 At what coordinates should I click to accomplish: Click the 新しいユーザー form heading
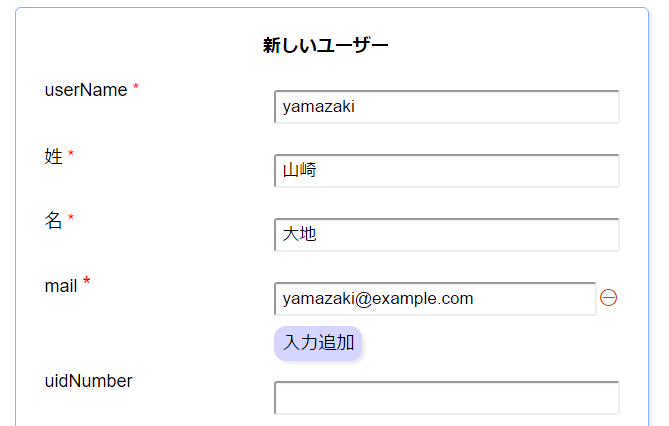325,45
